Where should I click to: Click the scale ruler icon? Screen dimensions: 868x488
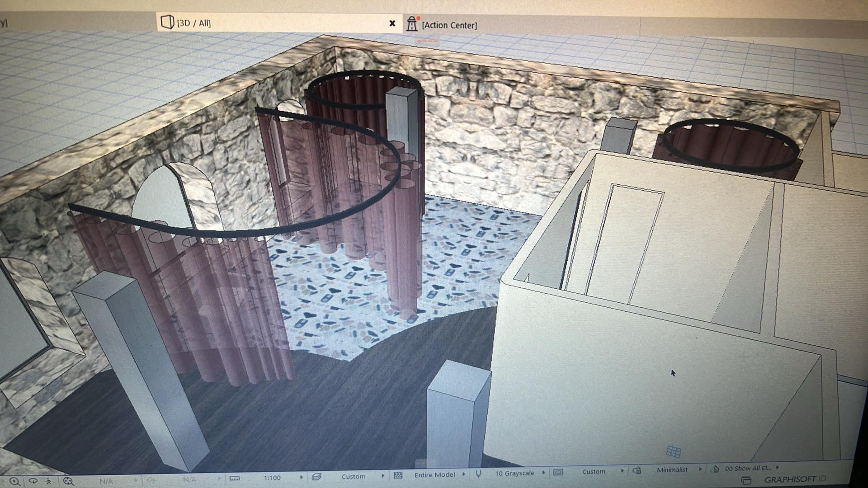(235, 478)
